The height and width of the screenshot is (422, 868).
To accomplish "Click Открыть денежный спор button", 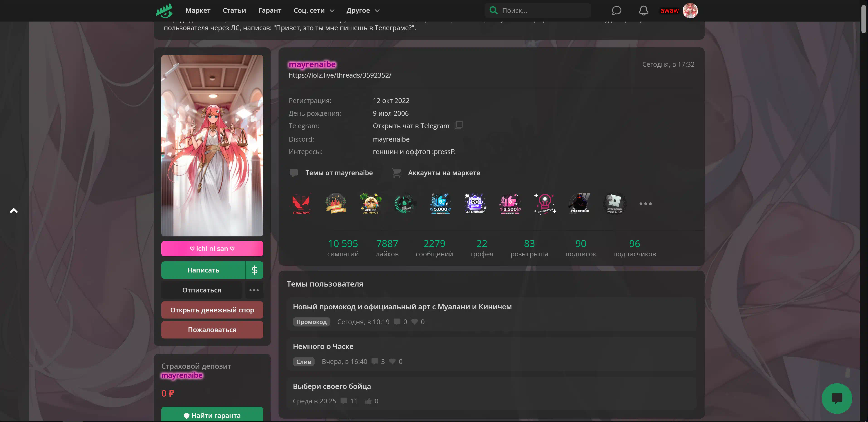I will coord(212,310).
